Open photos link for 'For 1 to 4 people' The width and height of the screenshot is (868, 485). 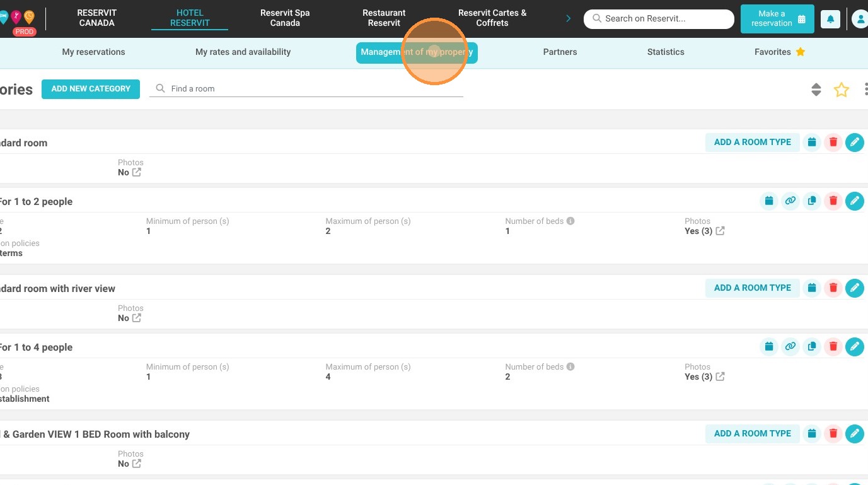(x=720, y=377)
